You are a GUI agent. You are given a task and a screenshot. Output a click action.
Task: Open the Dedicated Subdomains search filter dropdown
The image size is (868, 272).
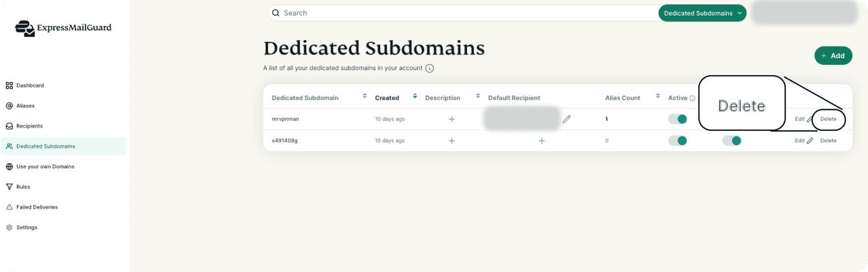tap(702, 13)
